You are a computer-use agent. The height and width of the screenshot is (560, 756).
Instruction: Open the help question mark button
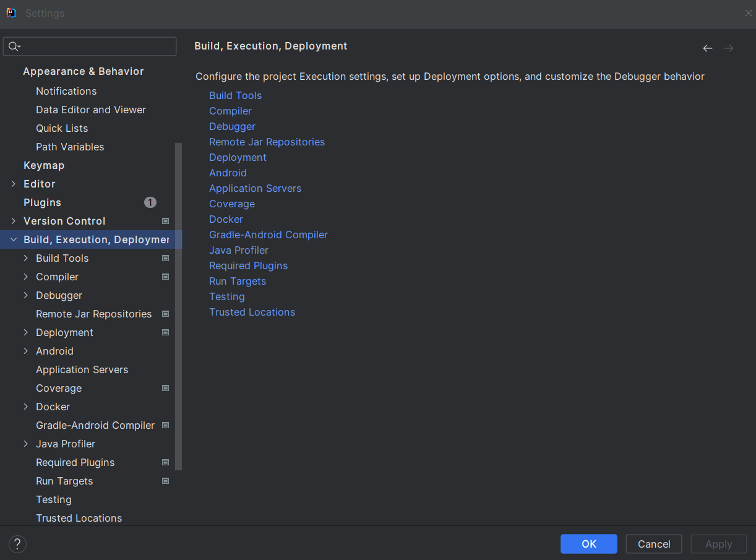[17, 544]
